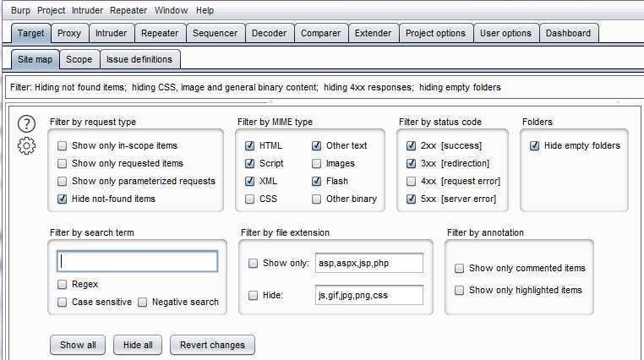Open the Burp menu

(20, 10)
